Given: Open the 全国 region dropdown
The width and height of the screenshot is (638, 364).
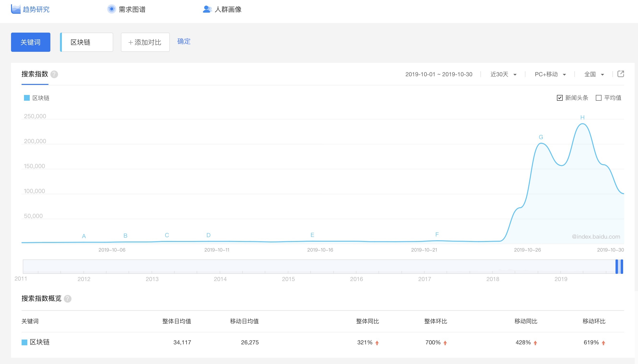Looking at the screenshot, I should 594,74.
